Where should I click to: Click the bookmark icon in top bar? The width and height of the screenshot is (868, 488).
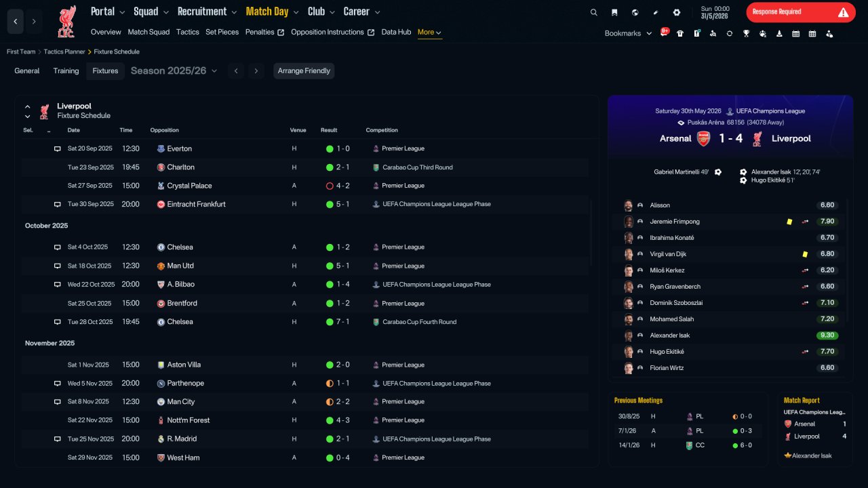click(614, 12)
